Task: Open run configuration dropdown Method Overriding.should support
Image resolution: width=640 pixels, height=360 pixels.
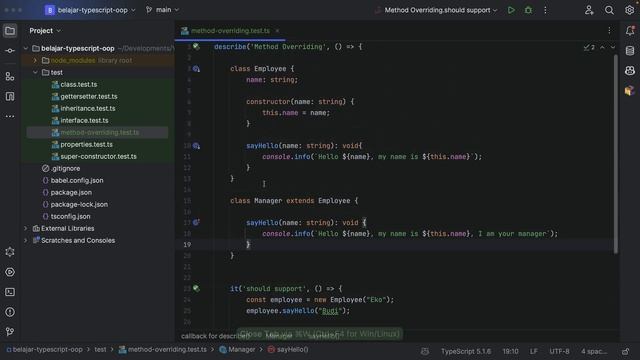Action: (436, 10)
